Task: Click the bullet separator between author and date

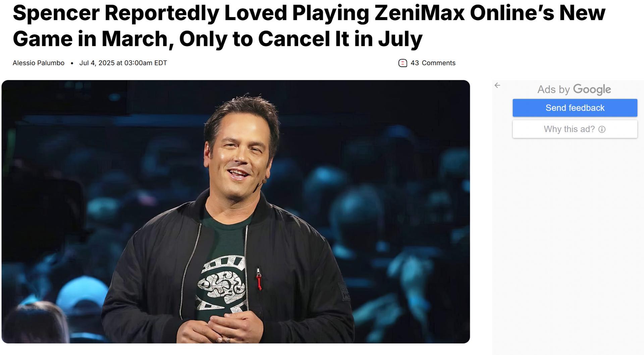Action: (72, 63)
